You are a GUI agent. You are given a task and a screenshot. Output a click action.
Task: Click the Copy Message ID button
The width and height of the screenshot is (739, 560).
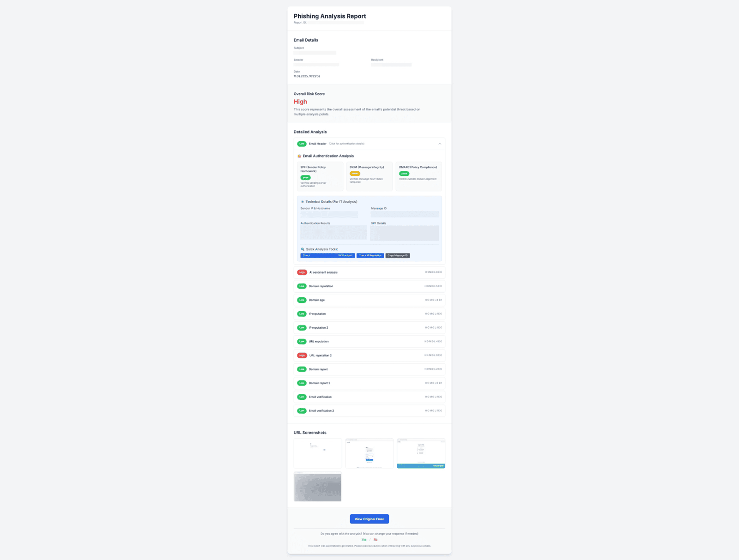point(397,255)
